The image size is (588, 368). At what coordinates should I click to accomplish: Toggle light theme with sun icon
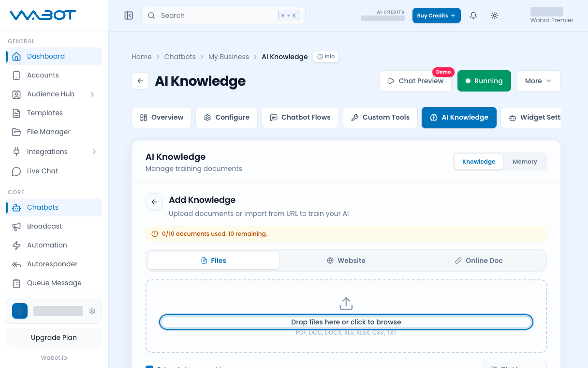495,15
